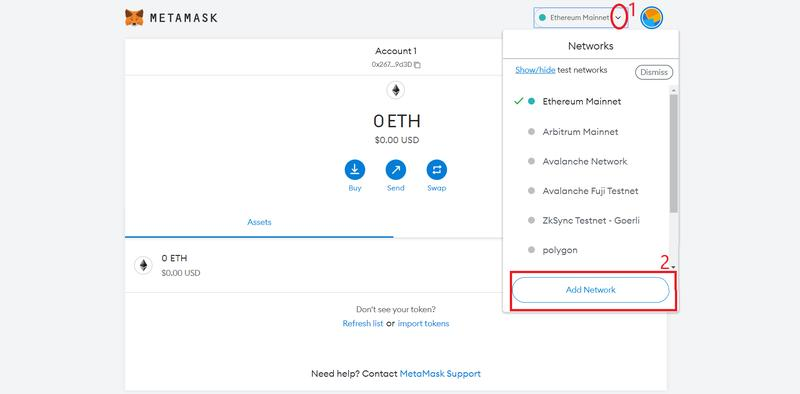Copy the account address with copy icon

click(x=417, y=65)
